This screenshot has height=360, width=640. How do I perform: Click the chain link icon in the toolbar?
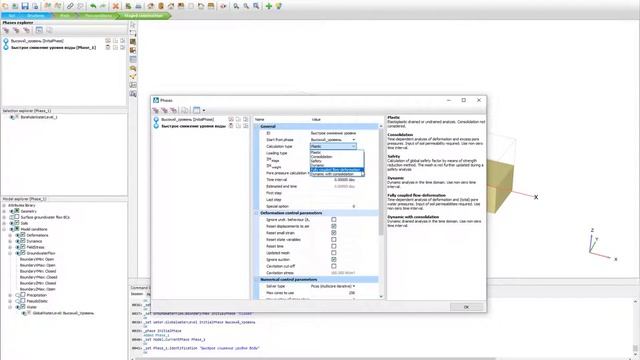(x=70, y=6)
